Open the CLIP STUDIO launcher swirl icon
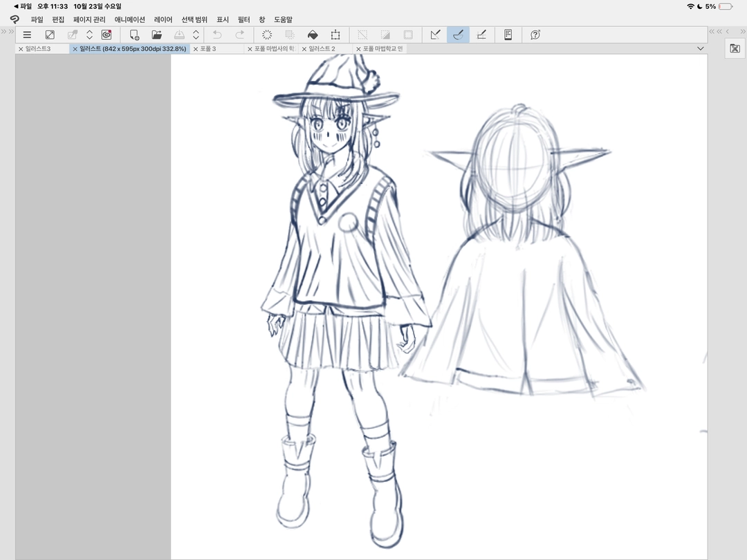 click(107, 35)
